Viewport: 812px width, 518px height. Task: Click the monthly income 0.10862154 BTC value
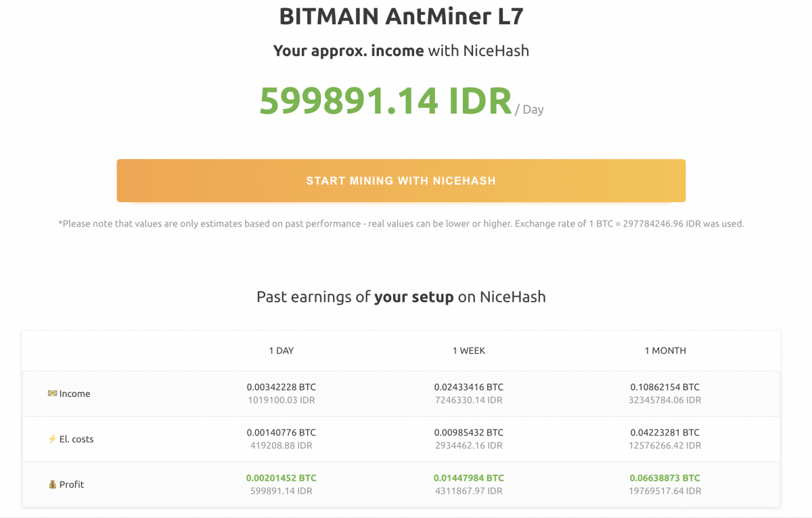pos(664,387)
